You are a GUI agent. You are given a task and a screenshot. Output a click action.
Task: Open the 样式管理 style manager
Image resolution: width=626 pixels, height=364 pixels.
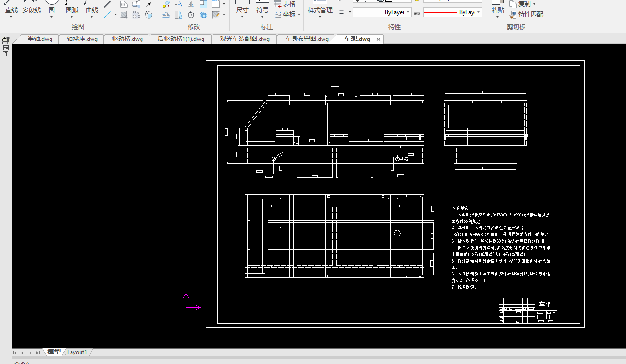[x=320, y=10]
